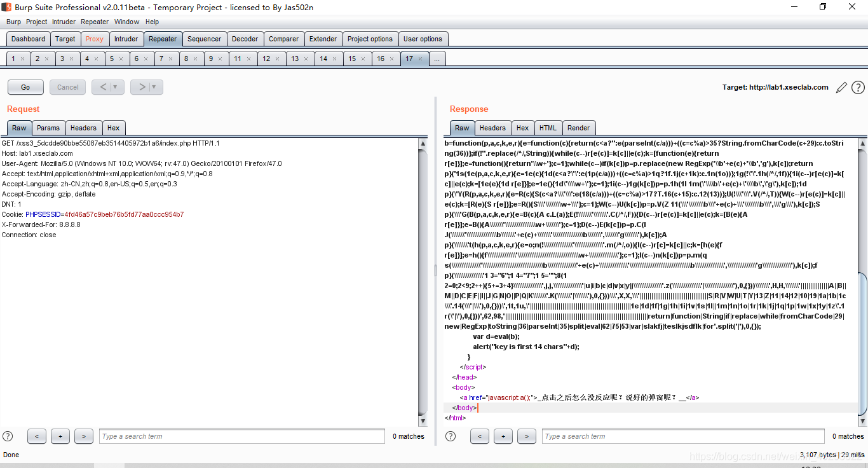Screen dimensions: 868x468
Task: Click the pencil icon to edit target
Action: [x=841, y=88]
